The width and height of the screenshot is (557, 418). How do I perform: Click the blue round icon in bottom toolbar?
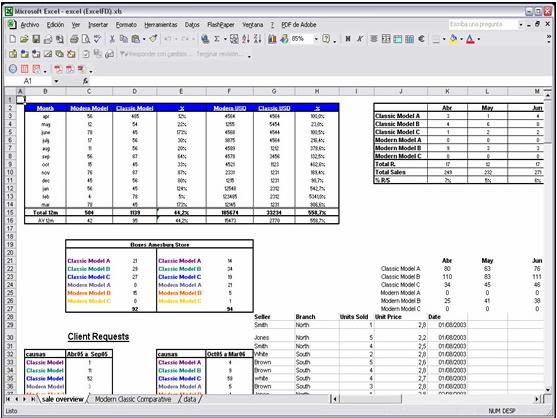pos(12,69)
